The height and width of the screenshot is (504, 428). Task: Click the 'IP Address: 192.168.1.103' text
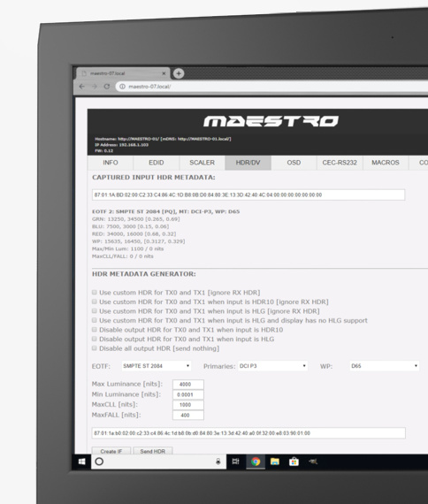pos(121,145)
